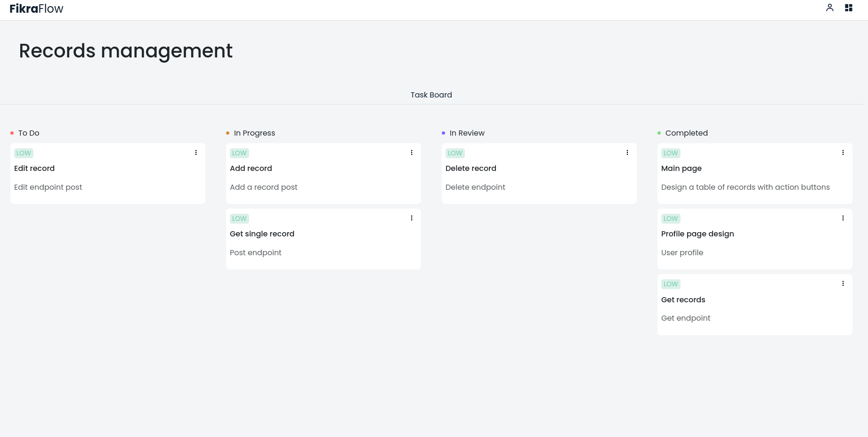Open three-dot menu on Get single record

411,218
